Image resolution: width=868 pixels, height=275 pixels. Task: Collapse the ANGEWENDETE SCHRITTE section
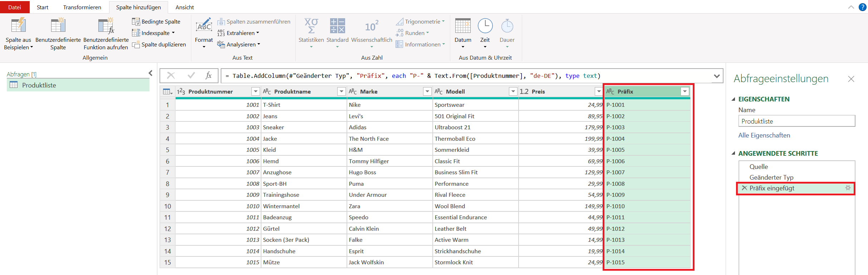pos(734,153)
